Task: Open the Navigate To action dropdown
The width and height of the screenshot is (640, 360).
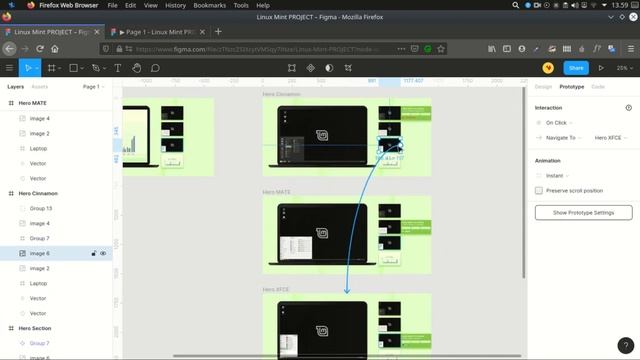Action: [x=563, y=138]
